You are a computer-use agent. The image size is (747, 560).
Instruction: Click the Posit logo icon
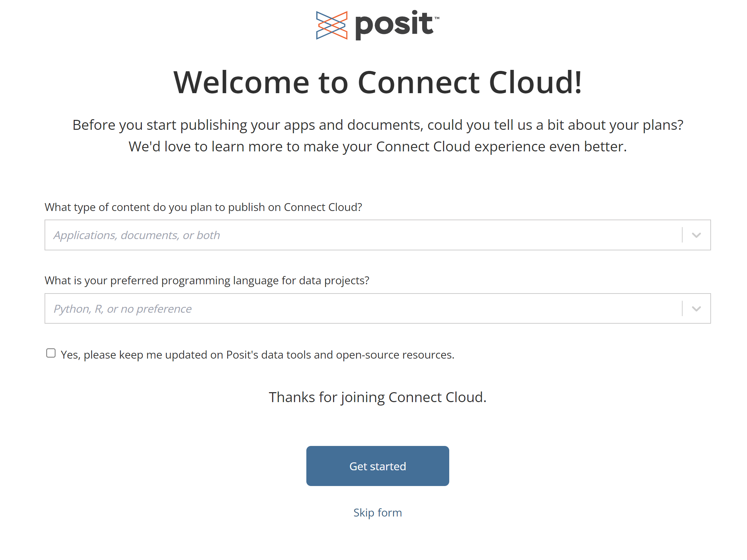coord(331,25)
